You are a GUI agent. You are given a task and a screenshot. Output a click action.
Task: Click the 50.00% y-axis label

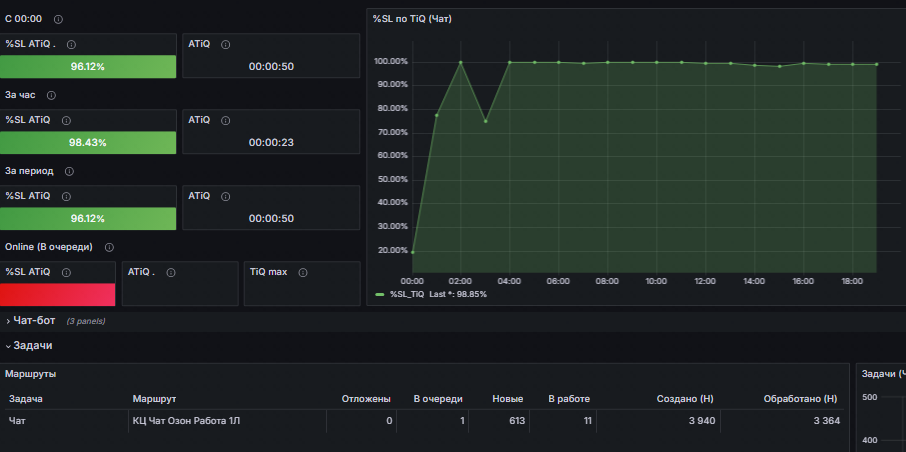(x=392, y=179)
